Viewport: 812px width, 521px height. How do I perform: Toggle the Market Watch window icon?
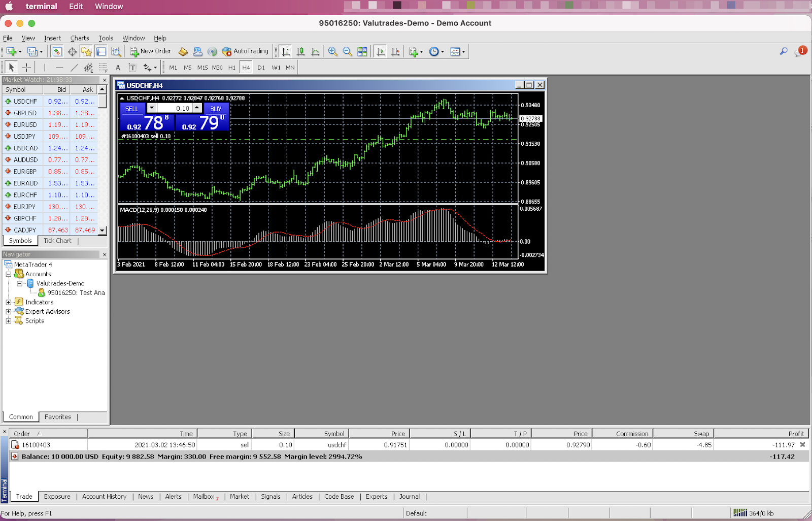coord(57,51)
